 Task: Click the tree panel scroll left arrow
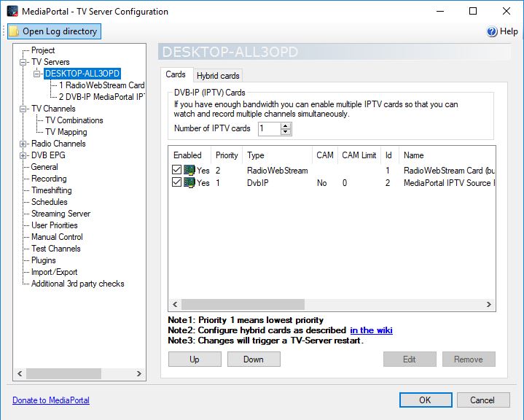coord(20,373)
